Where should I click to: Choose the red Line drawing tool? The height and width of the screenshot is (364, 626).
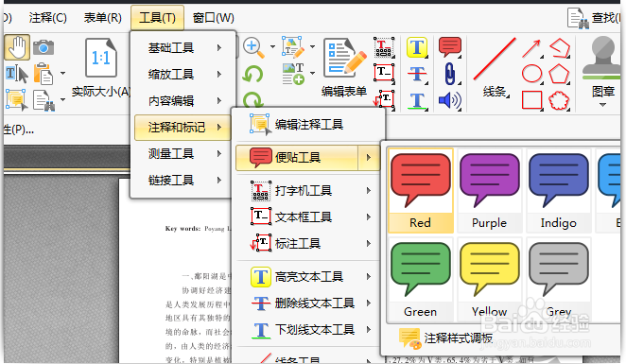[495, 59]
